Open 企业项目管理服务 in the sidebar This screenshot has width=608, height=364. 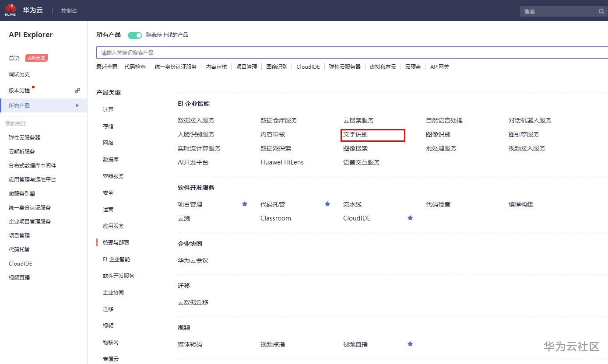coord(30,221)
